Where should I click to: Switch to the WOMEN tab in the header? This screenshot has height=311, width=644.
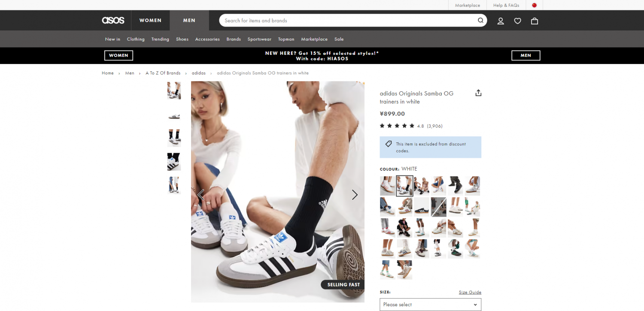[x=150, y=20]
